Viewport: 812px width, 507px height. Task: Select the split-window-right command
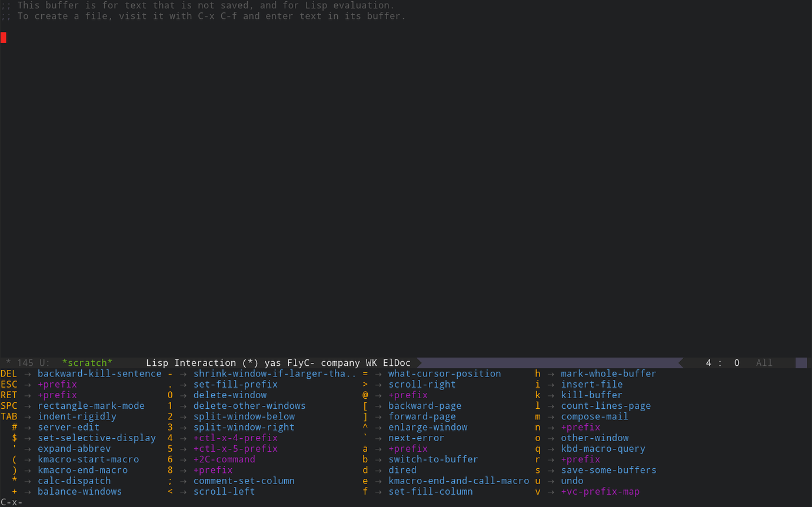(244, 428)
